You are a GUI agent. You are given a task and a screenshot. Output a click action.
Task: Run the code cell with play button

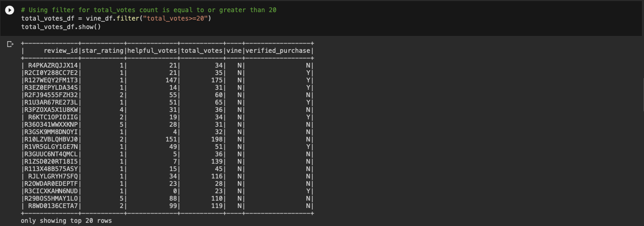pos(9,11)
